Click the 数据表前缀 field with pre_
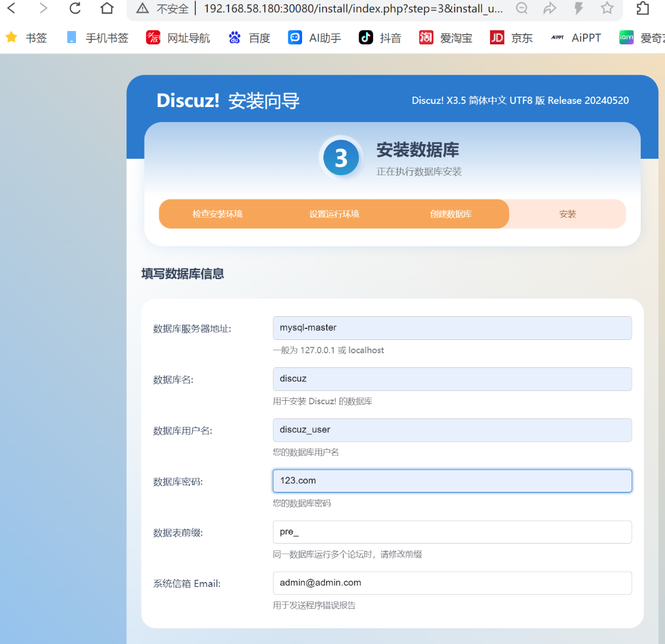 coord(452,532)
